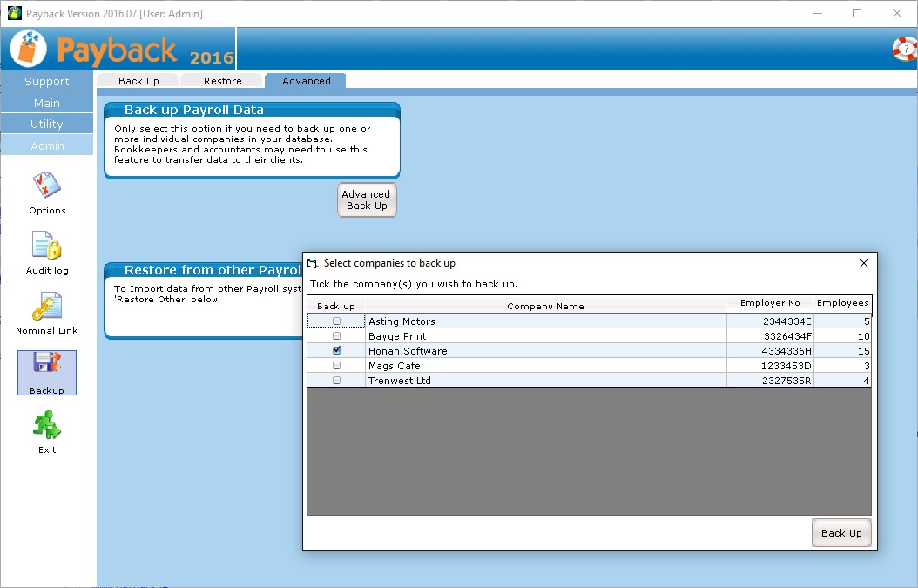918x588 pixels.
Task: Untick the Honan Software checkbox
Action: coord(336,351)
